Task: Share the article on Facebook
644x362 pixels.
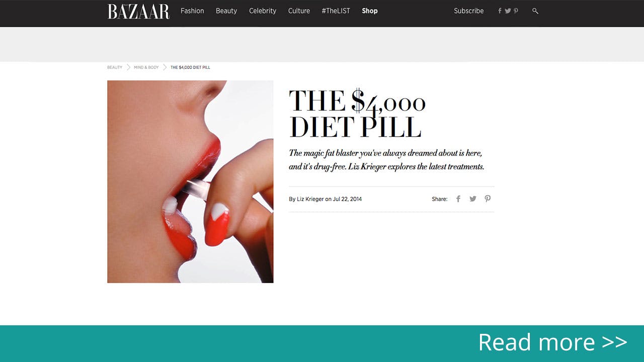Action: pyautogui.click(x=458, y=199)
